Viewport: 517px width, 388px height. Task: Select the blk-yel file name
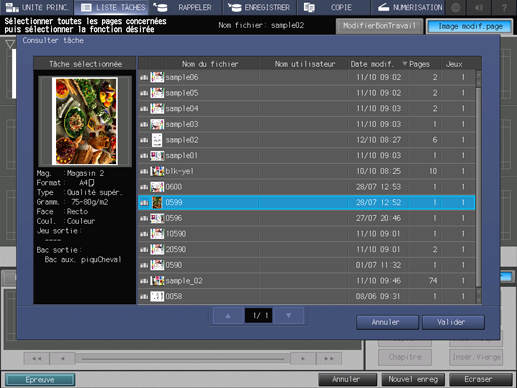tap(179, 171)
